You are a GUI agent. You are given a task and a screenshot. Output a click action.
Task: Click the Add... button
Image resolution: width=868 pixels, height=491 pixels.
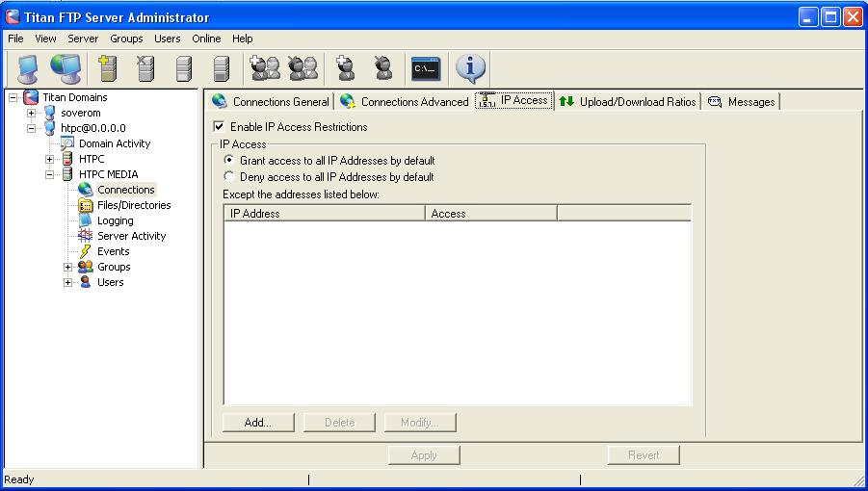pyautogui.click(x=258, y=423)
